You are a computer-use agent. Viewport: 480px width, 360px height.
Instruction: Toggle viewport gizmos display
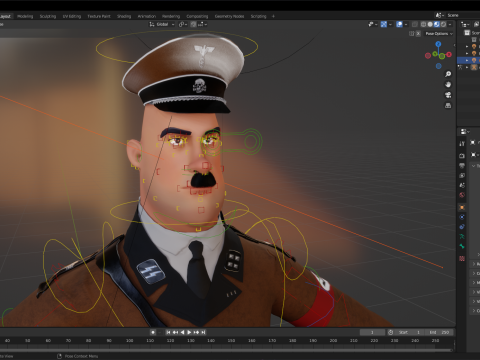[x=384, y=24]
